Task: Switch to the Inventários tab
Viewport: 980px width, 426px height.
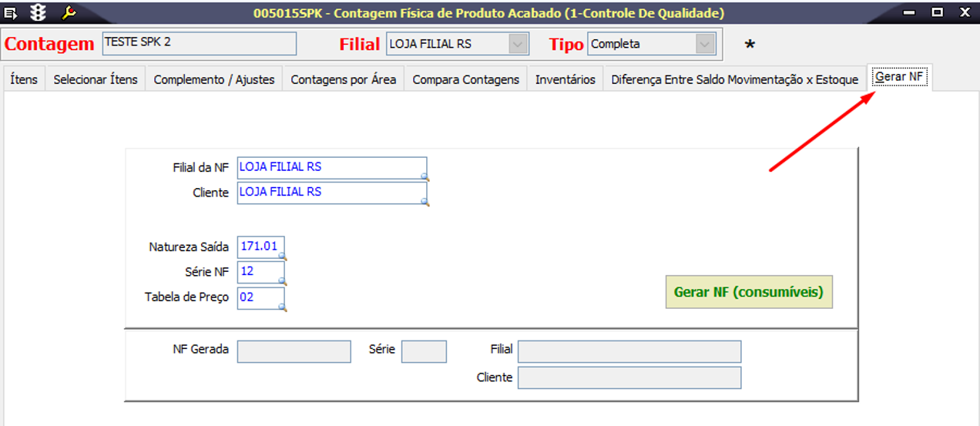Action: (566, 79)
